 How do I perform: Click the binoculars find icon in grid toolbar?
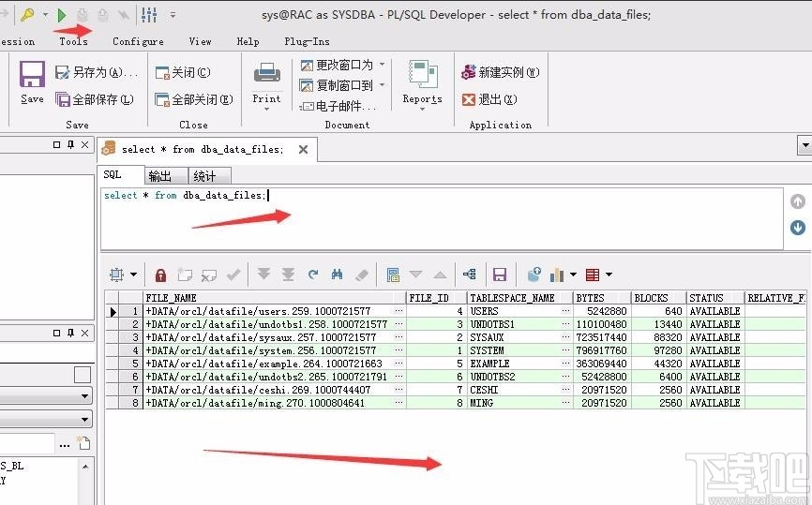337,275
